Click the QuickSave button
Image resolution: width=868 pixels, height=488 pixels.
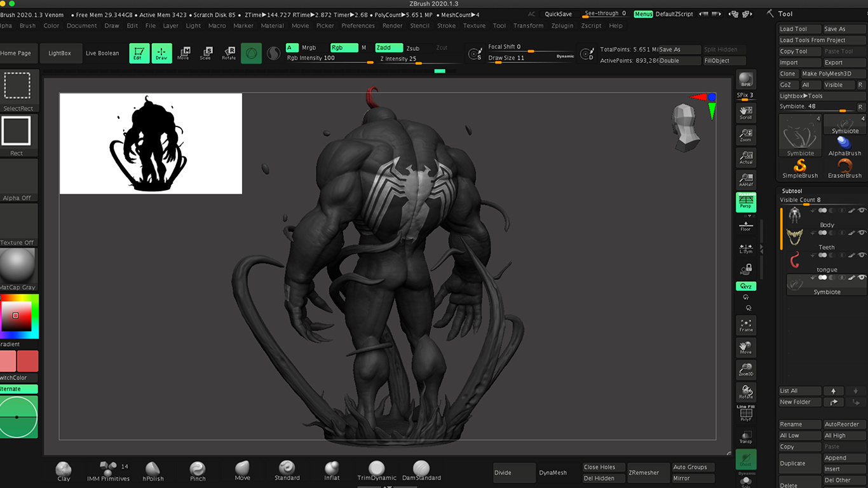coord(558,14)
